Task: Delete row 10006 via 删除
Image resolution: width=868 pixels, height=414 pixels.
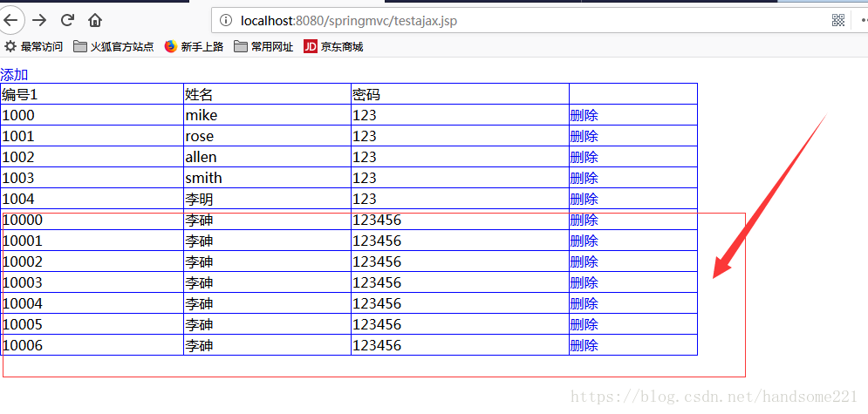Action: [584, 345]
